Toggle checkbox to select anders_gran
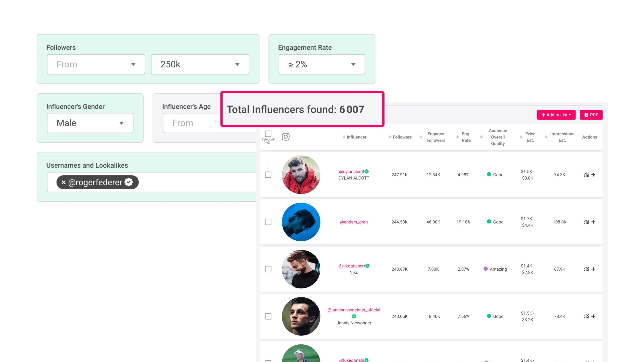644x362 pixels. (269, 222)
